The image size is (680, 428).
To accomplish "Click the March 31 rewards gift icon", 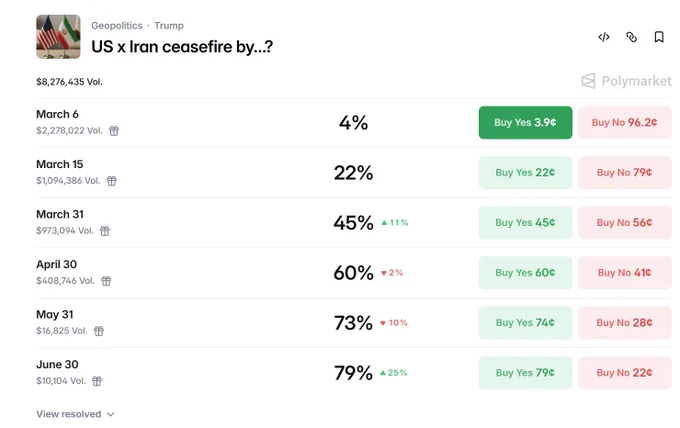I will (105, 231).
